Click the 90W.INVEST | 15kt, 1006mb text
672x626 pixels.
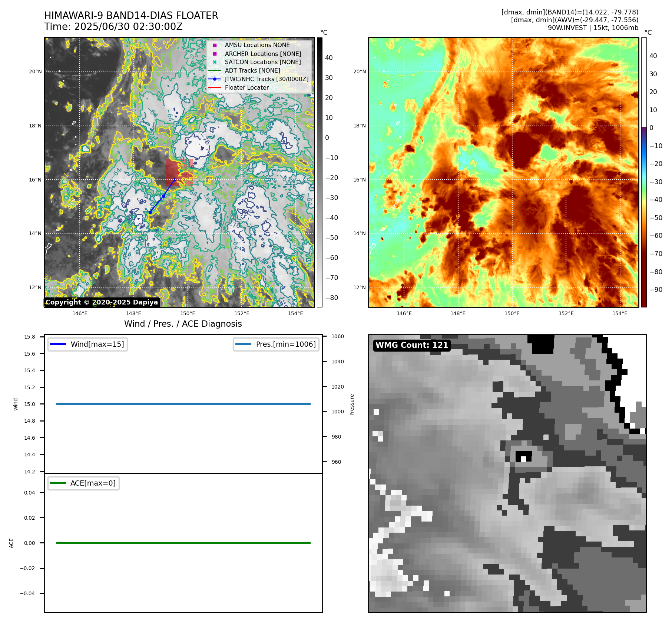click(593, 28)
